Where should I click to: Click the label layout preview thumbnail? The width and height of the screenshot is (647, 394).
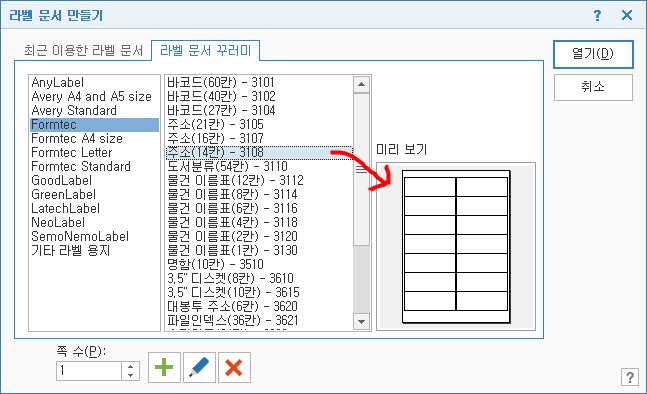tap(456, 246)
